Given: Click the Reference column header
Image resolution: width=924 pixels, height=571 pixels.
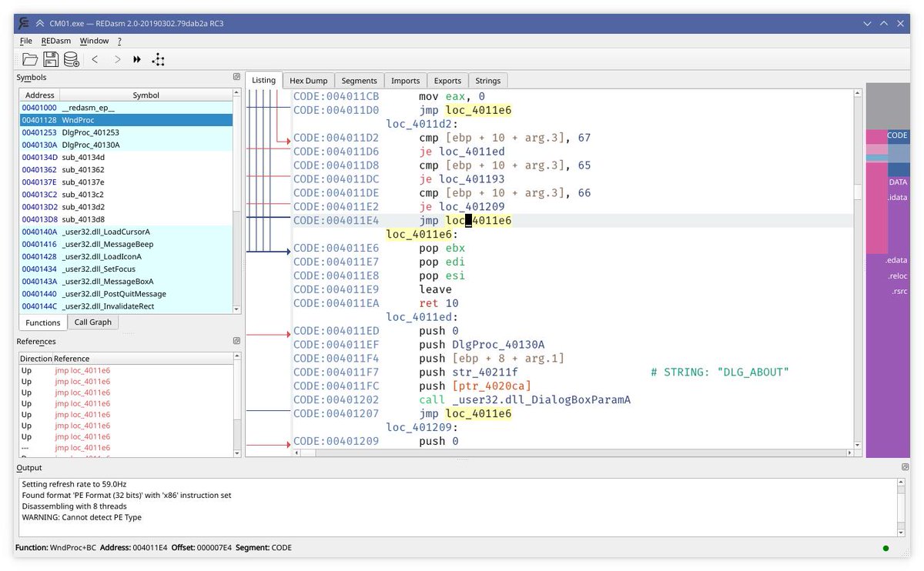Looking at the screenshot, I should point(142,359).
